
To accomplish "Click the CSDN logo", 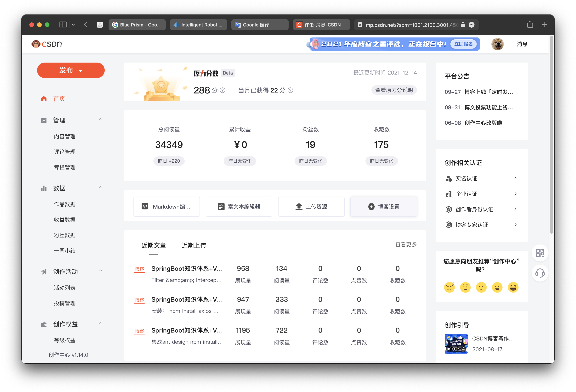I will pos(47,44).
